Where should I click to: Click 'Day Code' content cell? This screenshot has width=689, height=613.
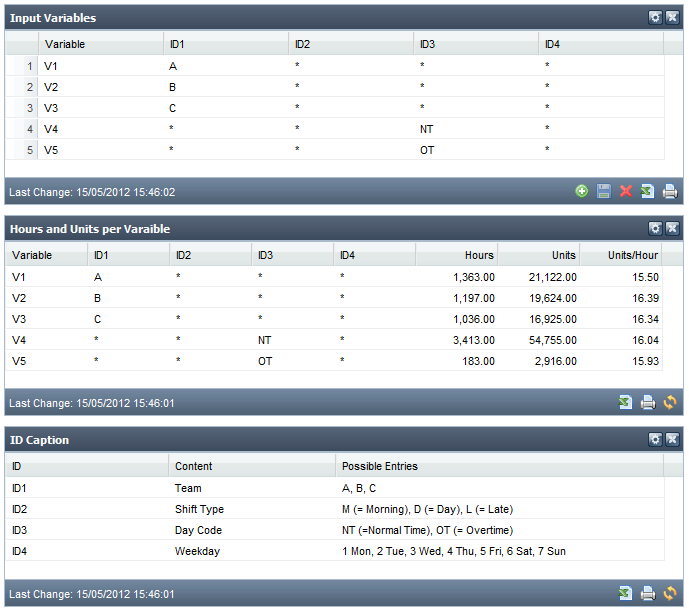point(252,530)
